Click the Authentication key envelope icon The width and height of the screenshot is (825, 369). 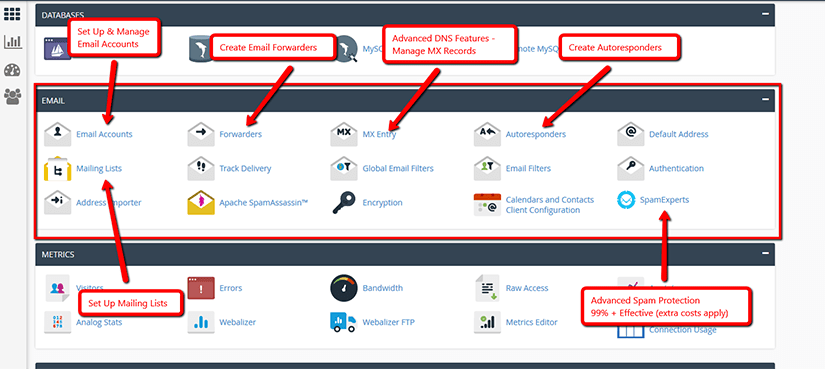pos(631,168)
